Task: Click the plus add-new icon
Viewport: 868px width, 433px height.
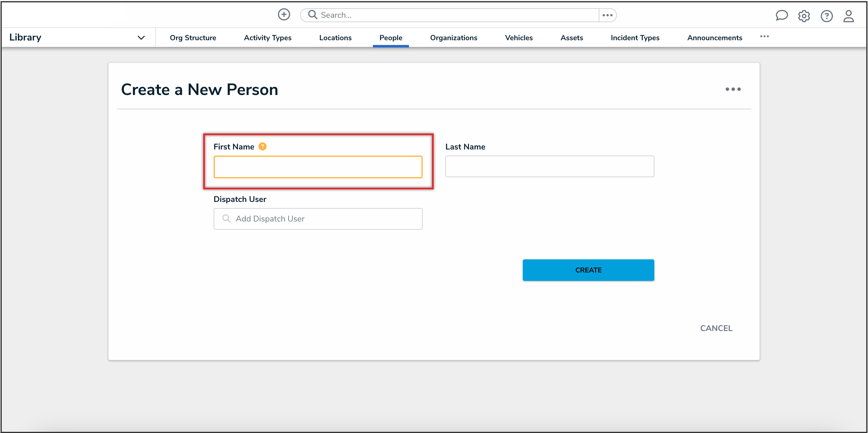Action: (284, 15)
